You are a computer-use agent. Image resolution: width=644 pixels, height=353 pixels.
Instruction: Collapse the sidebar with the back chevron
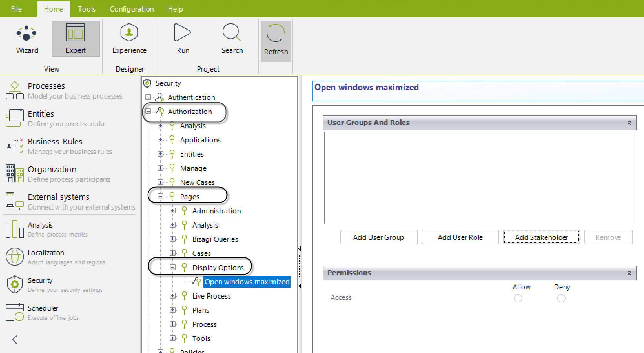pyautogui.click(x=15, y=339)
